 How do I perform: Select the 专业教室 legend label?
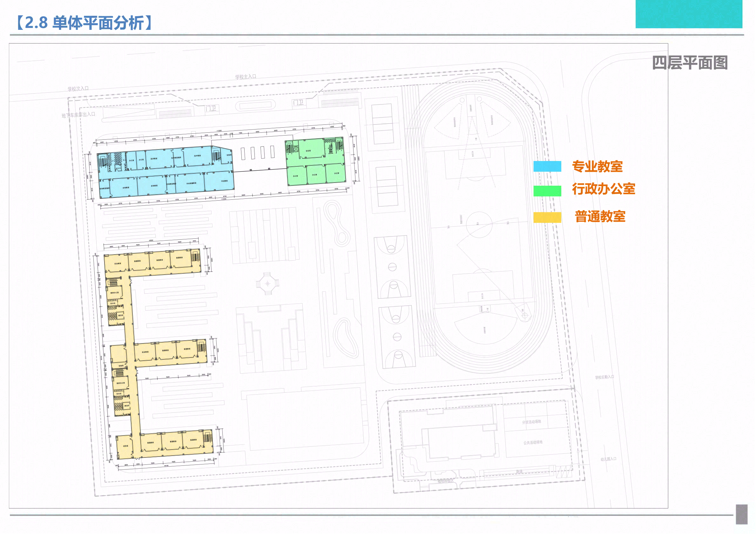[x=597, y=166]
